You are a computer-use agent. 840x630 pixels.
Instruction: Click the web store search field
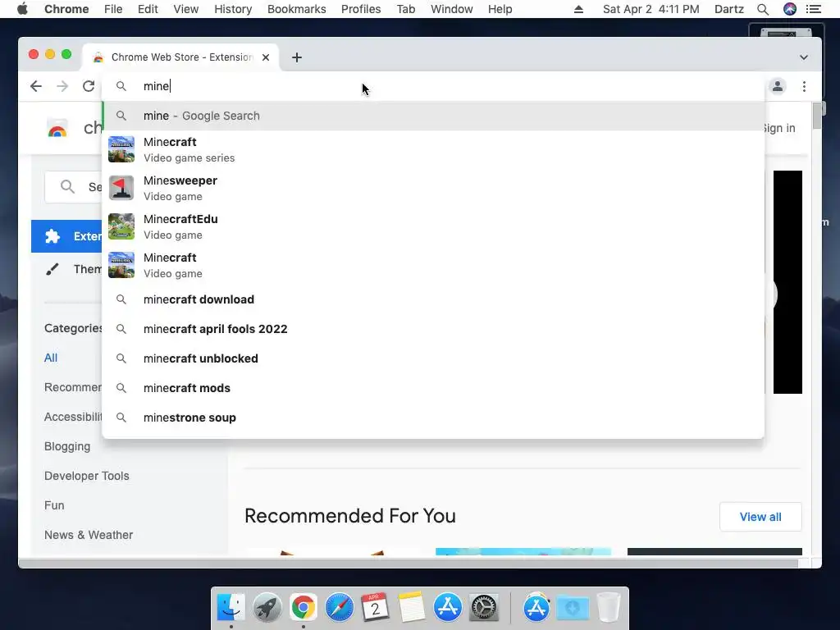point(73,187)
